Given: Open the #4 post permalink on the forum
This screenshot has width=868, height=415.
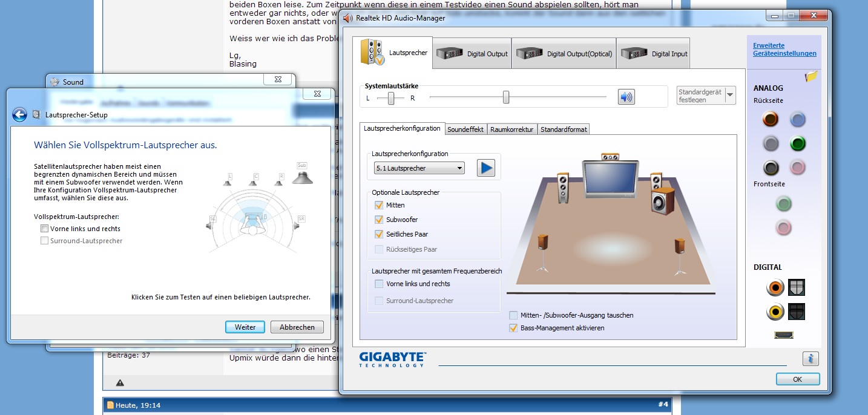Looking at the screenshot, I should 663,404.
